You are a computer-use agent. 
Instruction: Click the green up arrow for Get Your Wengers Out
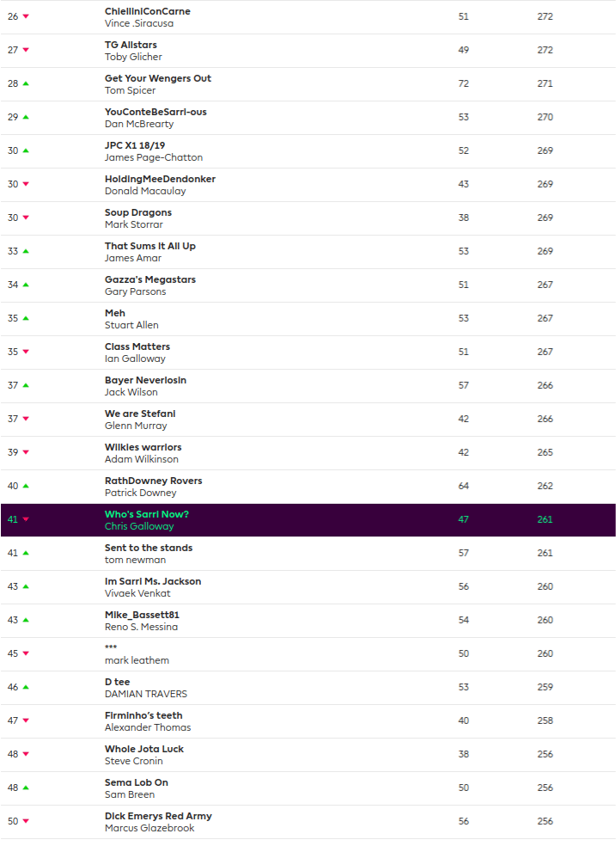tap(26, 83)
